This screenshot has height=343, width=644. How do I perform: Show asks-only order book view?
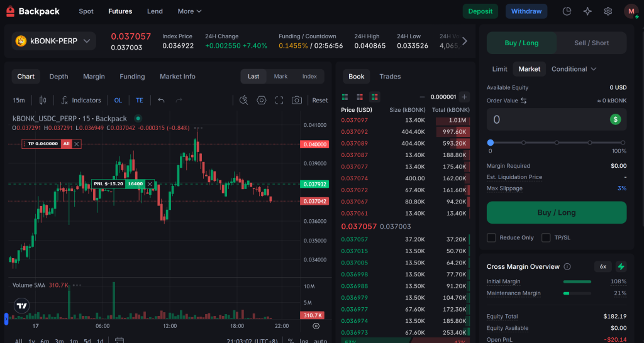pos(360,97)
